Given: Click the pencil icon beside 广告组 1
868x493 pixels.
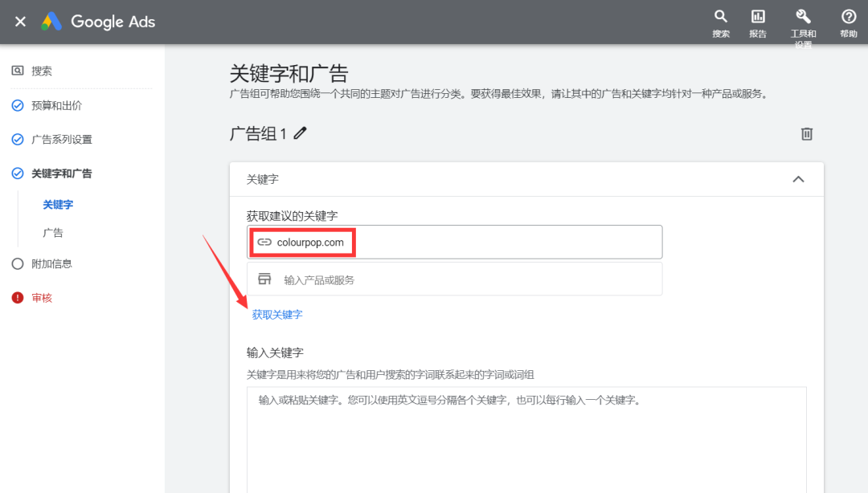Looking at the screenshot, I should [x=300, y=133].
